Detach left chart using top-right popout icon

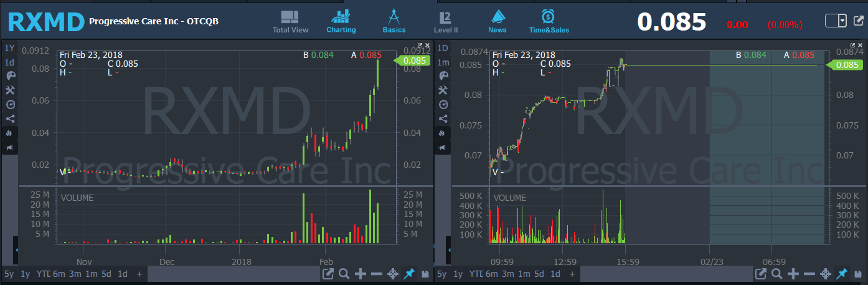420,46
